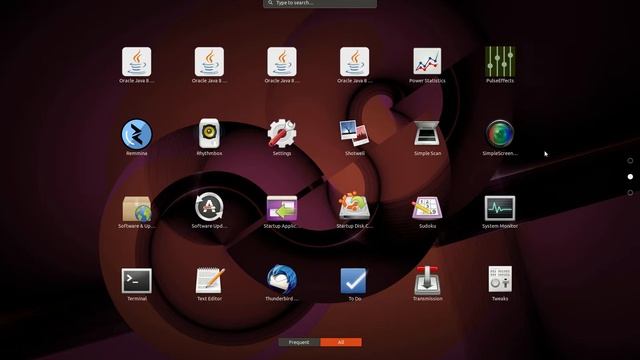Select the active middle page indicator dot

pyautogui.click(x=630, y=177)
